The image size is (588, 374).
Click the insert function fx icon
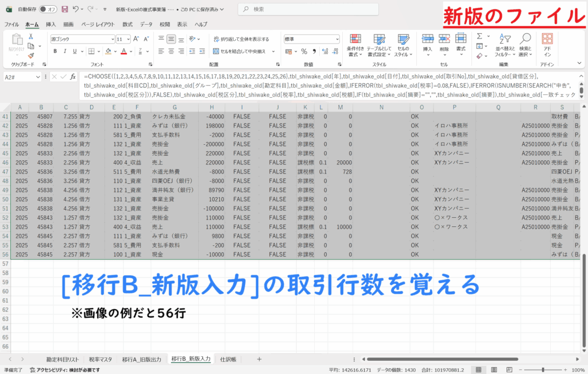(73, 76)
